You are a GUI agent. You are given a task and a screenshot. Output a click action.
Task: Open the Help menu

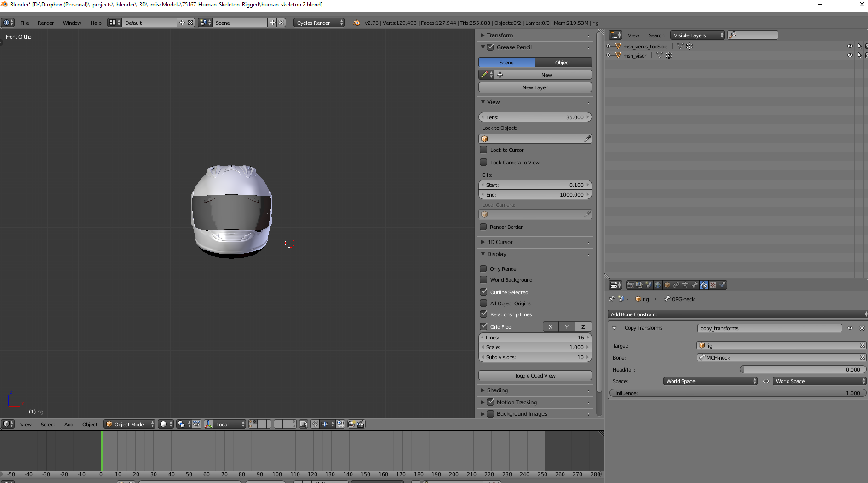tap(96, 23)
